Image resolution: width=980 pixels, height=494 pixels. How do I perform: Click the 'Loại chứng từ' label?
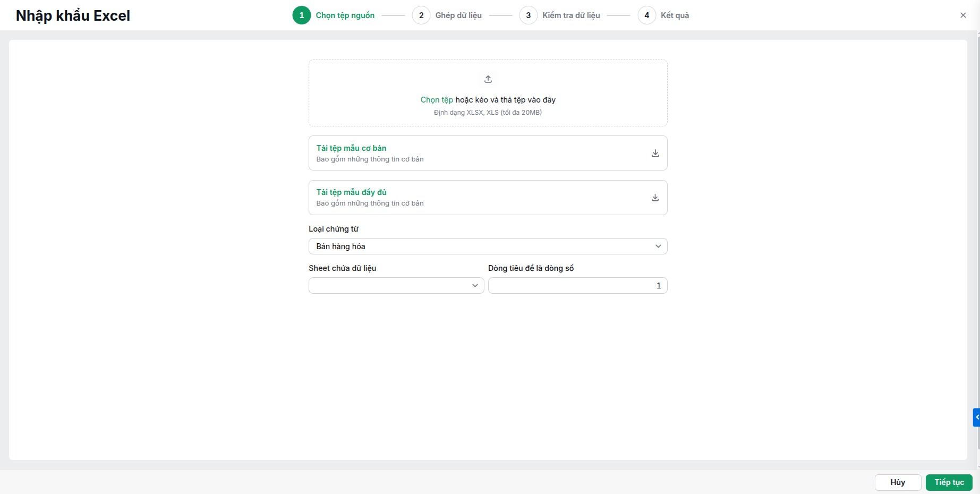pos(334,229)
